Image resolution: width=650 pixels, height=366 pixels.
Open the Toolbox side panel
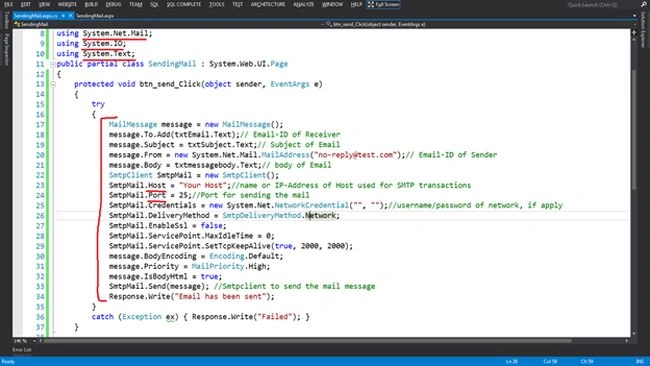coord(6,21)
